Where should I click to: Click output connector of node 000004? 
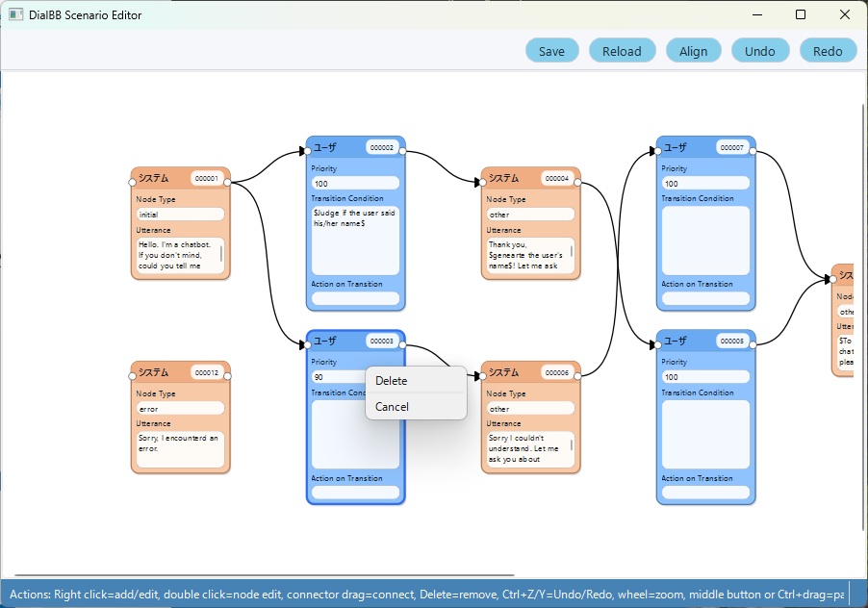pyautogui.click(x=577, y=182)
